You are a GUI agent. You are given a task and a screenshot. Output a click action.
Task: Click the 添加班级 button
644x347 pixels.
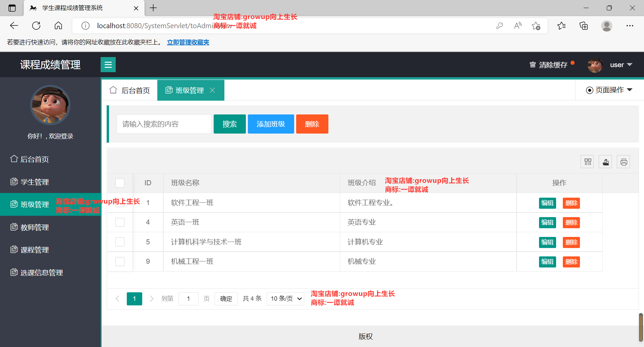[x=271, y=124]
